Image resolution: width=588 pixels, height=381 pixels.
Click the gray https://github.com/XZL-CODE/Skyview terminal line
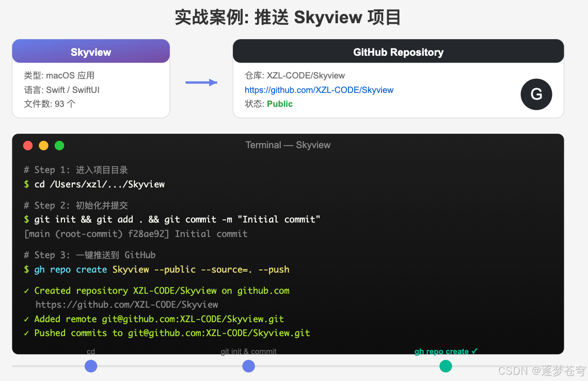click(x=127, y=305)
